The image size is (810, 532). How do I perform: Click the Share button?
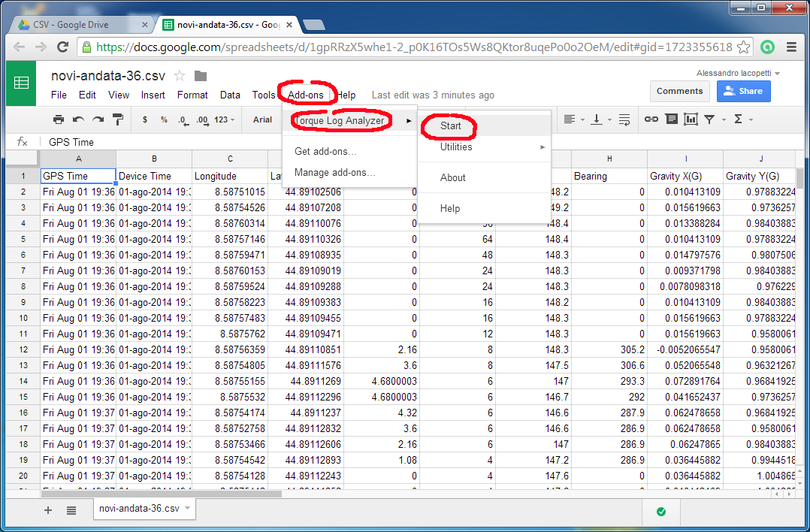743,90
